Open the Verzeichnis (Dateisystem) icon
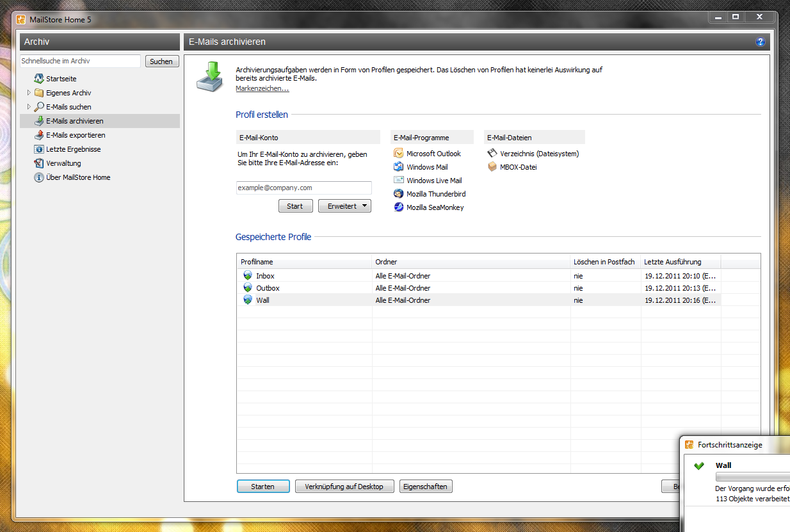Image resolution: width=790 pixels, height=532 pixels. click(492, 154)
